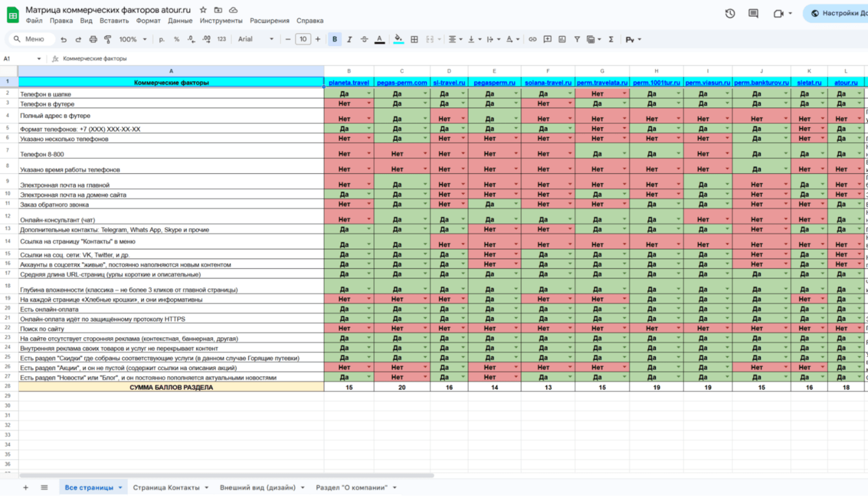Open the 100% zoom dropdown
Viewport: 868px width, 496px height.
tap(133, 40)
